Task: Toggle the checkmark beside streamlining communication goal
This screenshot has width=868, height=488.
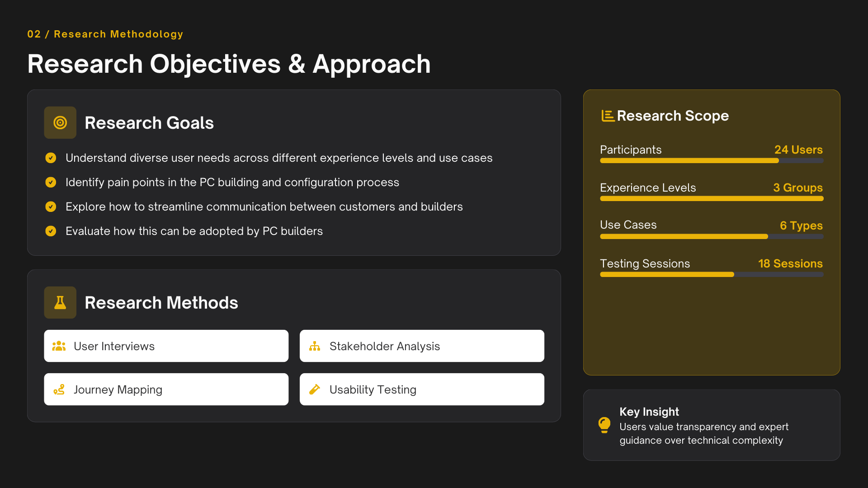Action: coord(51,206)
